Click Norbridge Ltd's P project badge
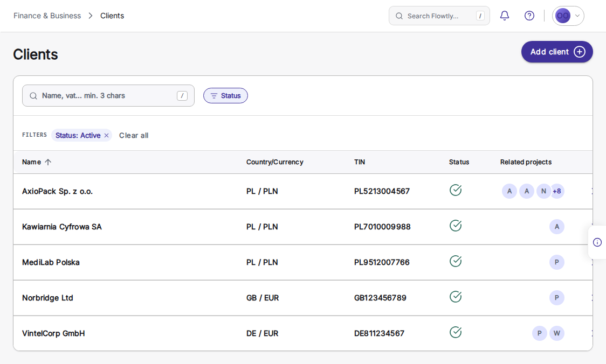This screenshot has height=364, width=606. 557,298
